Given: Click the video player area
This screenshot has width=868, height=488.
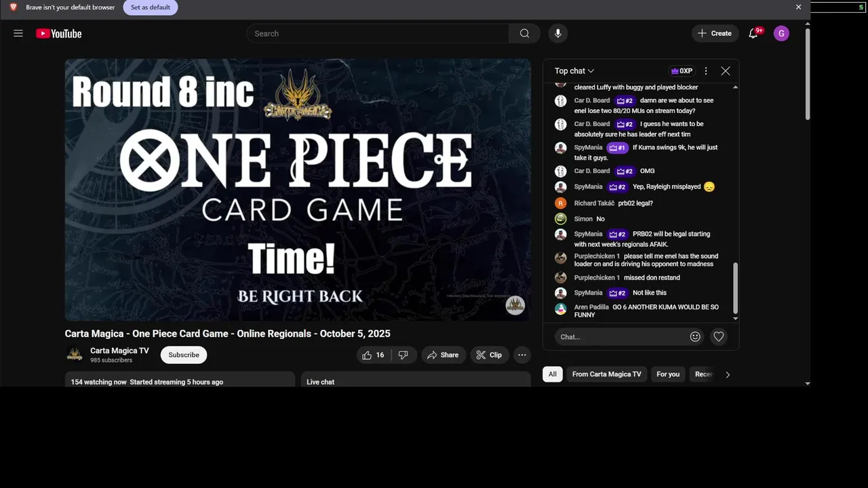Looking at the screenshot, I should (x=298, y=190).
